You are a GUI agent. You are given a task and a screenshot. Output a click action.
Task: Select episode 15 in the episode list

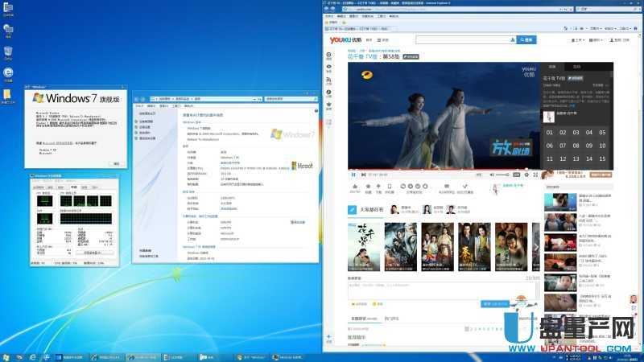(x=602, y=158)
